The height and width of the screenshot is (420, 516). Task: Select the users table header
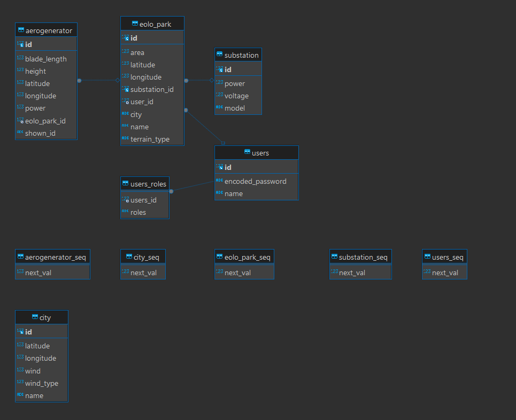(257, 153)
